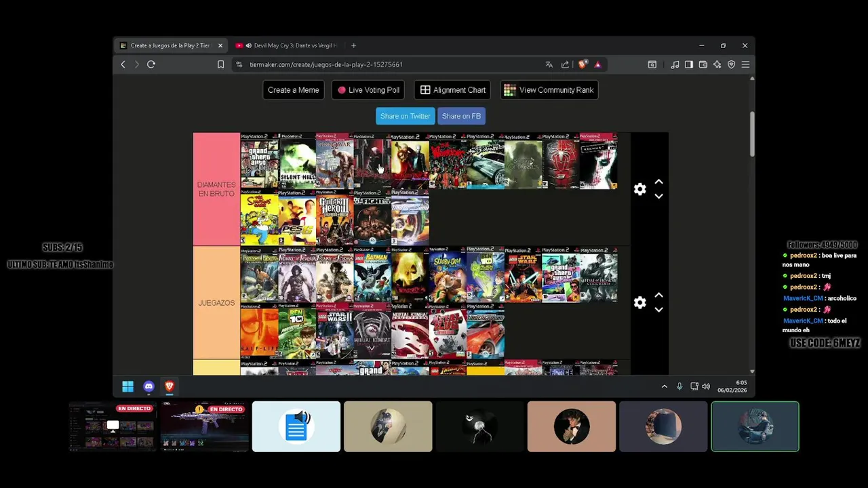The image size is (868, 488).
Task: Toggle the browser sidebar panel icon
Action: pos(689,64)
